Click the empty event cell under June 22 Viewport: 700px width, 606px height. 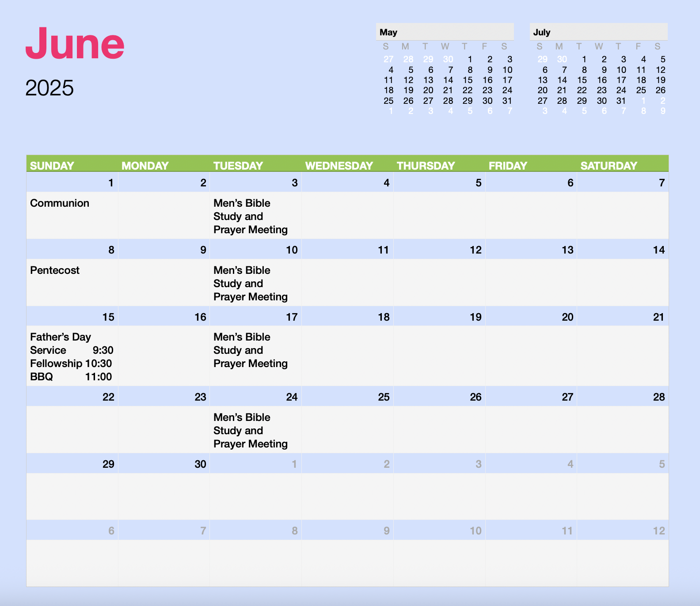72,429
